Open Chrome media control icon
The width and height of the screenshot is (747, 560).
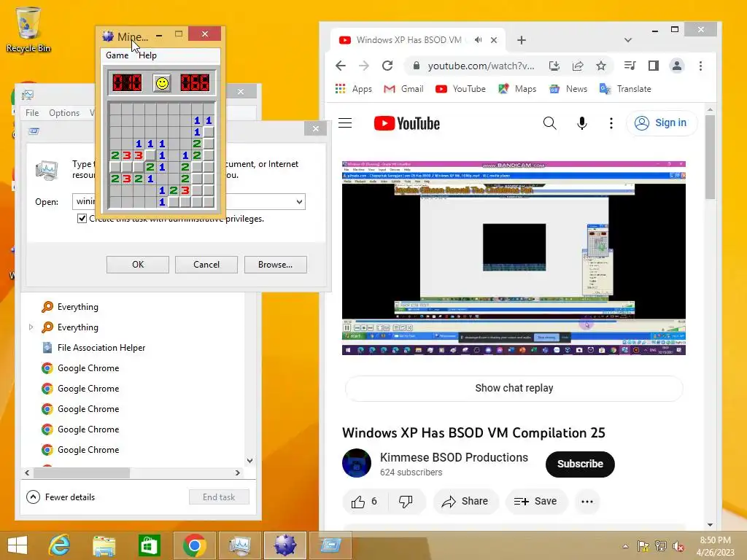click(x=630, y=66)
